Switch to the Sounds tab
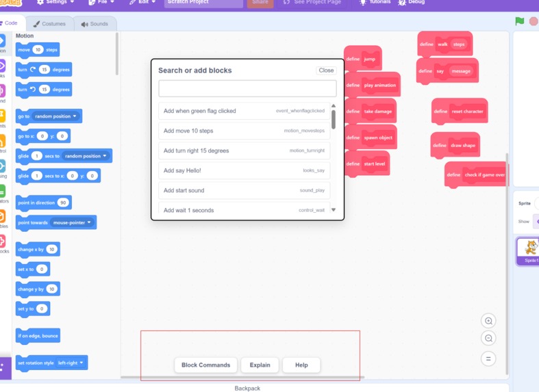 pos(95,24)
